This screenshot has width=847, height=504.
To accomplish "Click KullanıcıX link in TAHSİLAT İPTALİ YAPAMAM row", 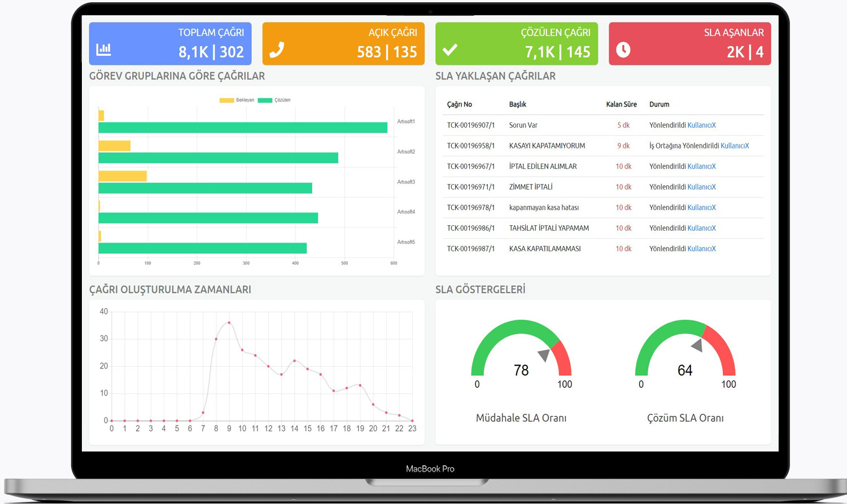I will click(x=701, y=228).
